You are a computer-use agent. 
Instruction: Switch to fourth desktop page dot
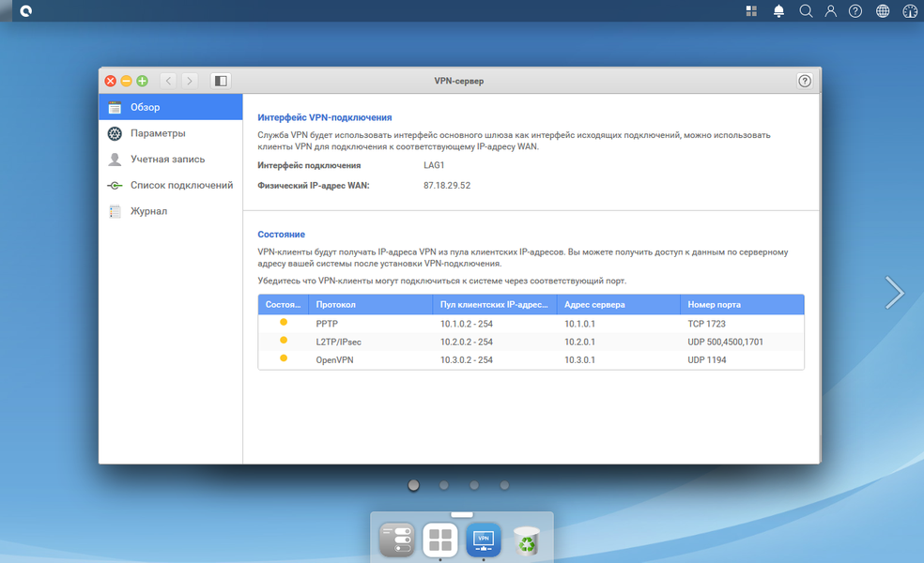pos(504,485)
